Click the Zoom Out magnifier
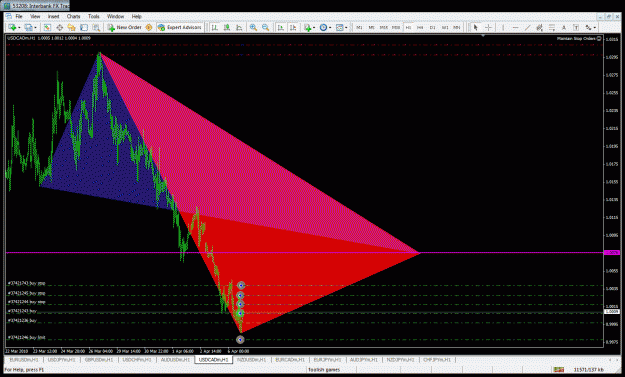 pos(265,27)
